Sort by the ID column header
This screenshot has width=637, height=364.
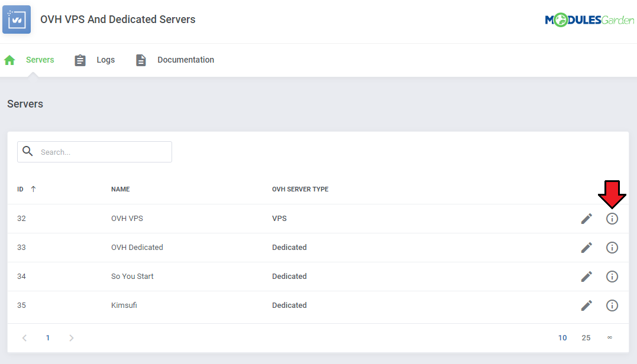[20, 189]
